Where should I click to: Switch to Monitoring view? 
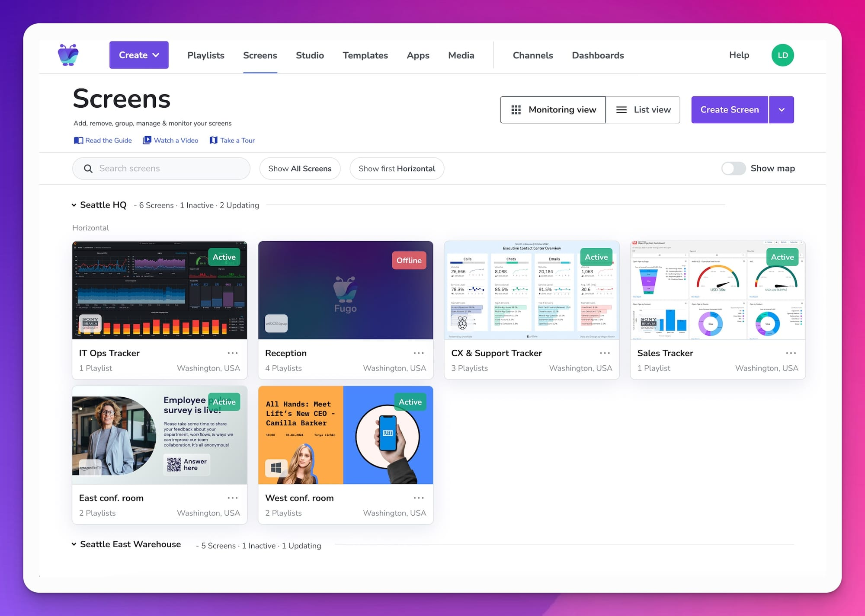pyautogui.click(x=553, y=110)
